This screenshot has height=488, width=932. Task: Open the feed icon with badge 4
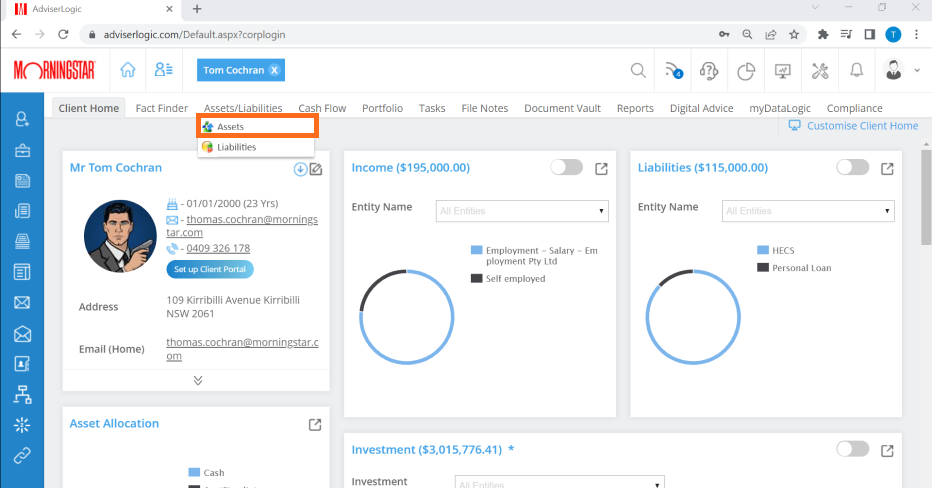[674, 70]
